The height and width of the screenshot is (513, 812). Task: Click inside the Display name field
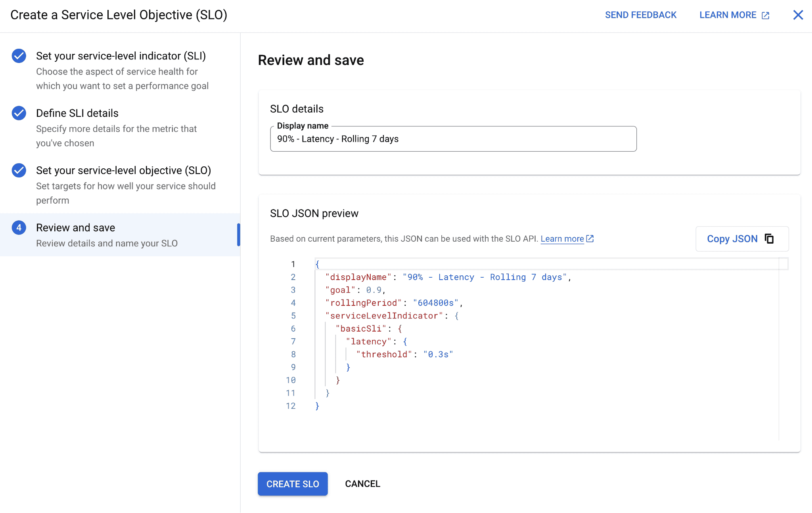coord(453,139)
